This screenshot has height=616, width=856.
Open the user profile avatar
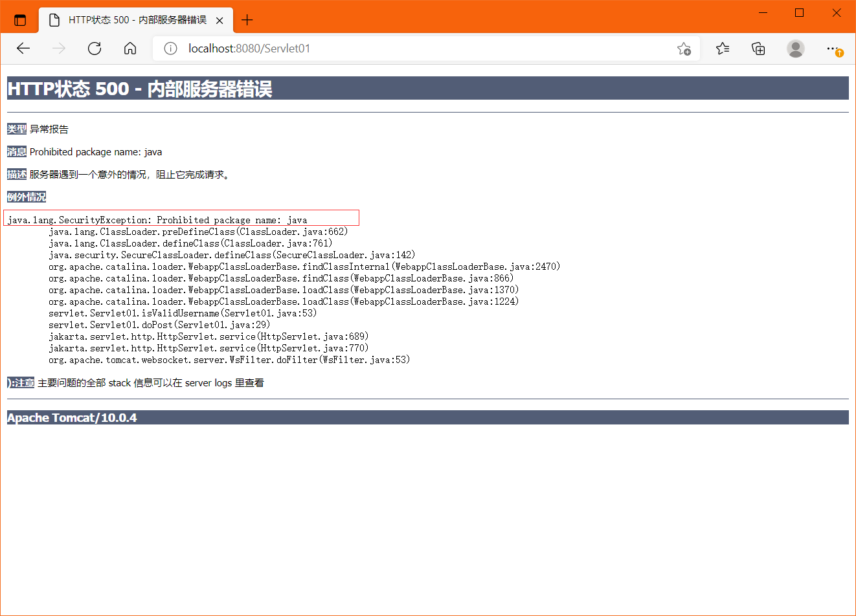(x=796, y=49)
